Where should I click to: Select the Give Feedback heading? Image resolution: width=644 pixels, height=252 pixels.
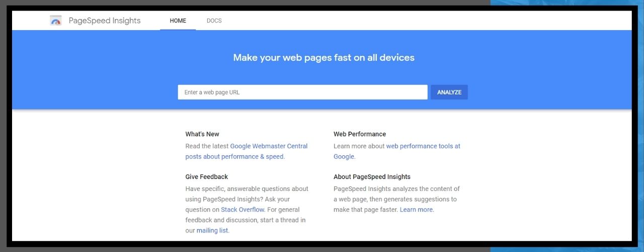pyautogui.click(x=207, y=177)
